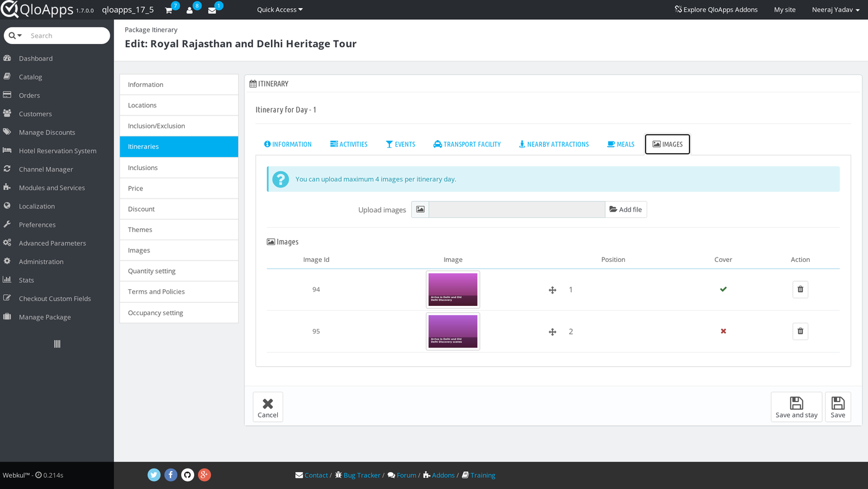The height and width of the screenshot is (489, 868).
Task: Switch to the Activities tab
Action: [x=349, y=145]
